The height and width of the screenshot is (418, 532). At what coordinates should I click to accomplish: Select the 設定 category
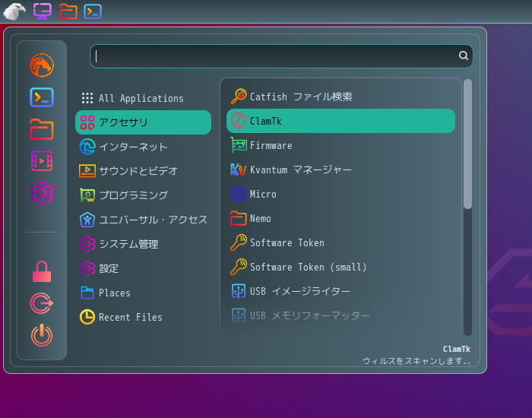point(143,268)
